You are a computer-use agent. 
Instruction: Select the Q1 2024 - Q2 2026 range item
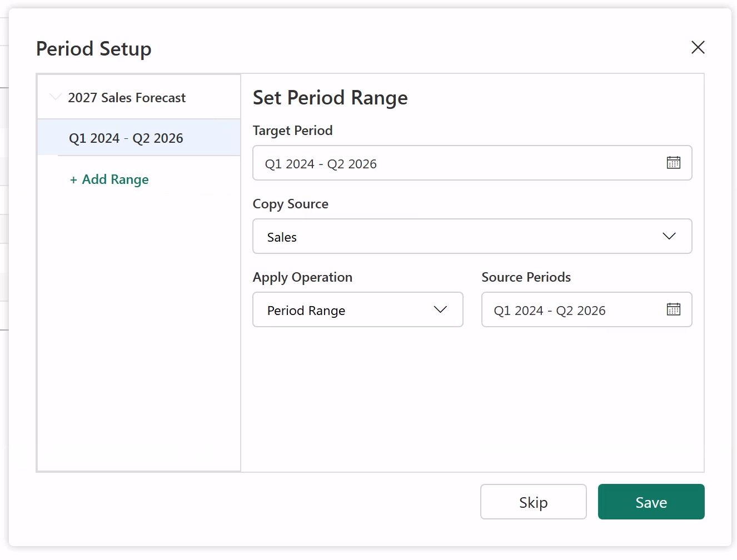pos(126,138)
